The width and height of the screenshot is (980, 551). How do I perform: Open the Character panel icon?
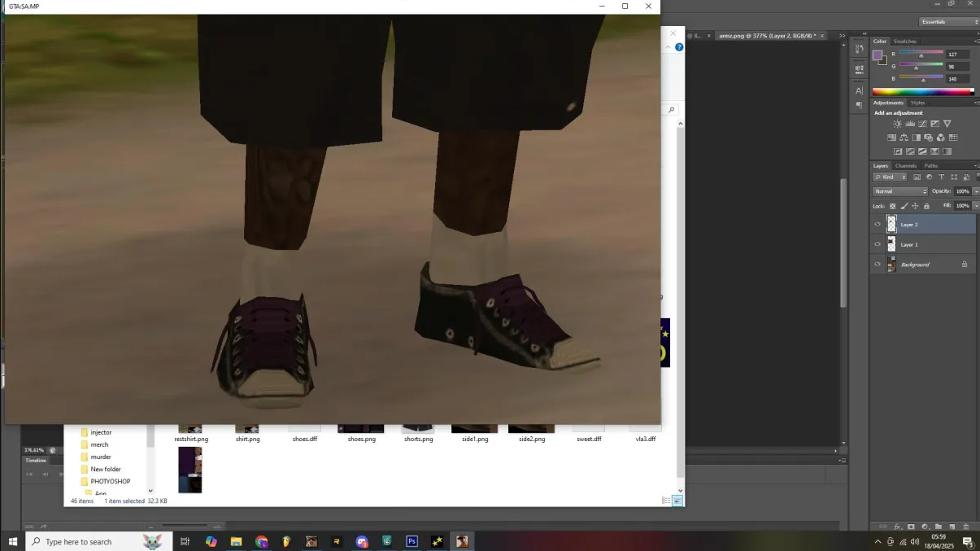click(859, 90)
